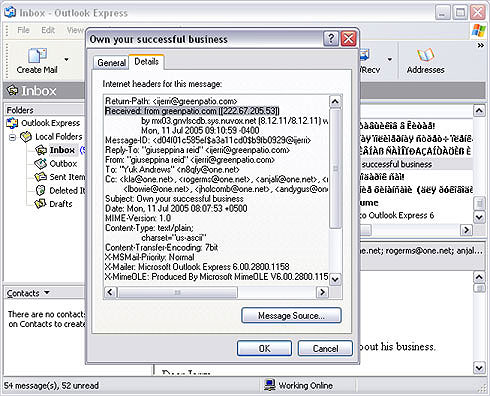Click the Message Source button
Image resolution: width=490 pixels, height=396 pixels.
[291, 315]
